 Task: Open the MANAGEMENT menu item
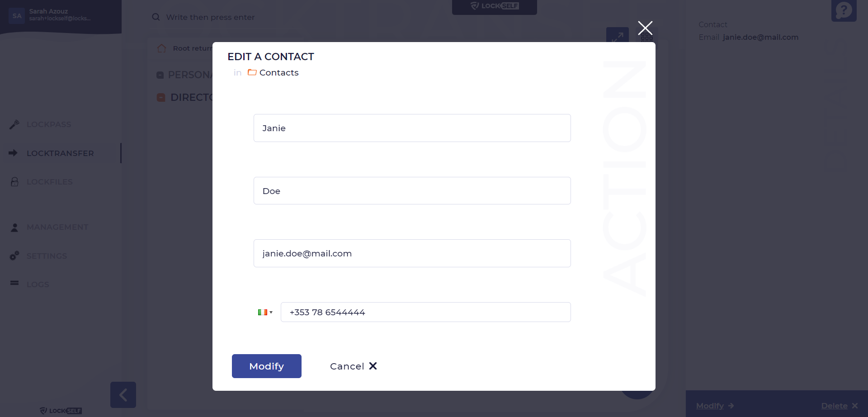(57, 227)
